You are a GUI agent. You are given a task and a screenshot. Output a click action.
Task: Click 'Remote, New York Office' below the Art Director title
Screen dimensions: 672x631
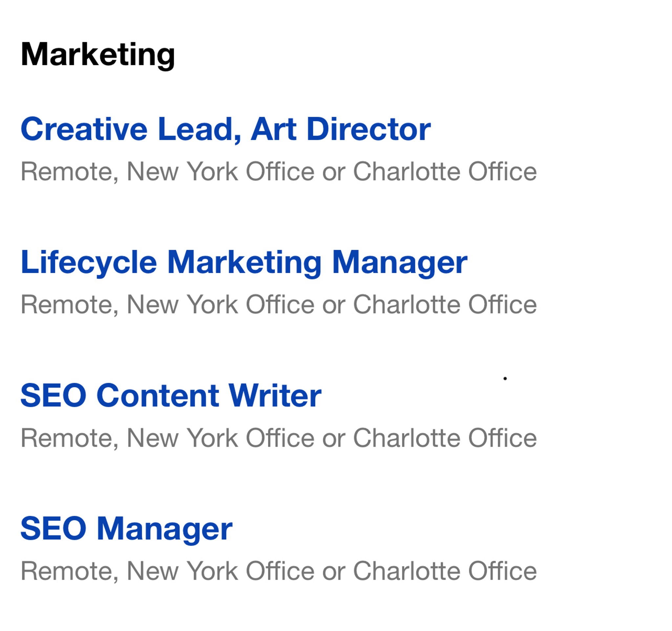click(168, 172)
